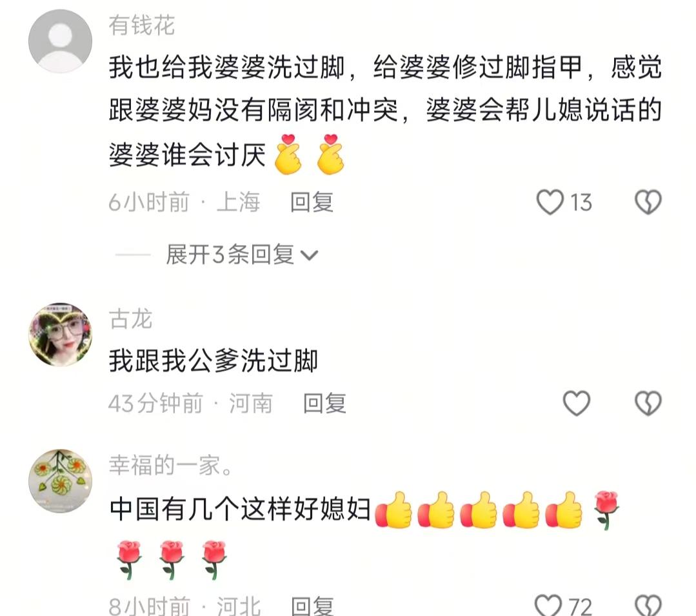Tap the 13 like count on first comment
Image resolution: width=696 pixels, height=616 pixels.
pos(581,203)
